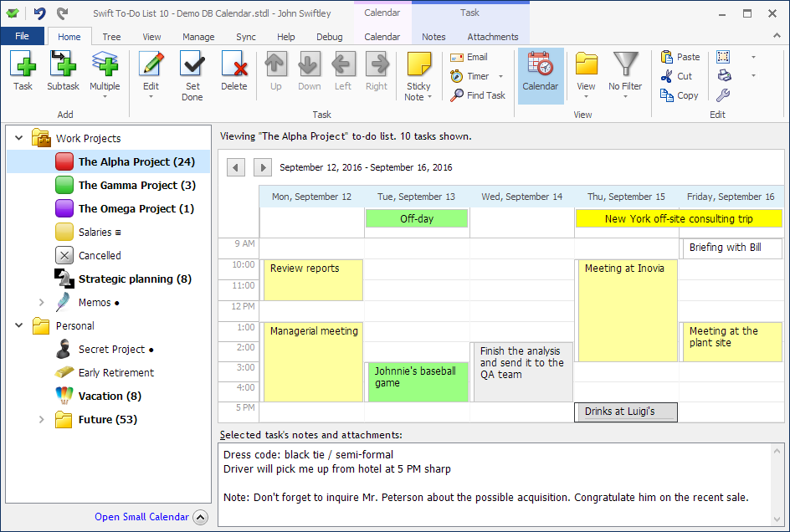Open the wrench options icon
Screen dimensions: 790x532
click(724, 95)
